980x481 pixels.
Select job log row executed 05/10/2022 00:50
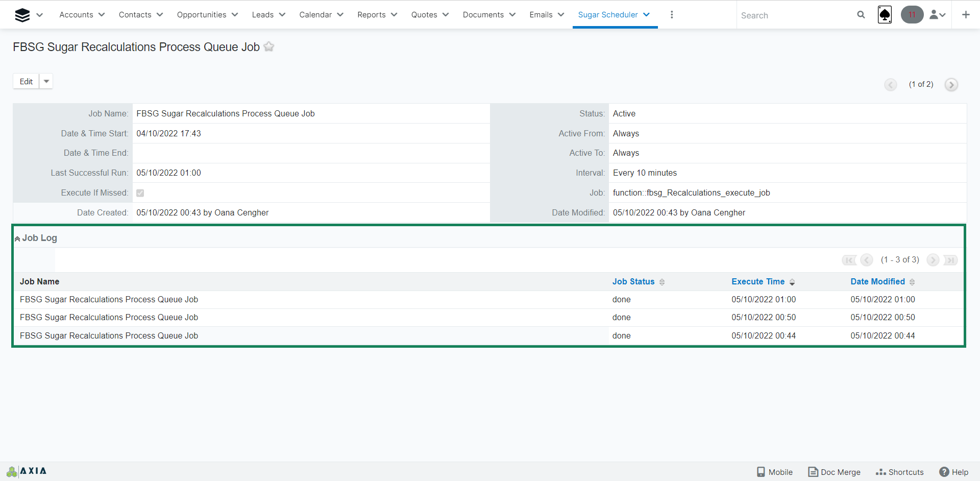pos(488,318)
